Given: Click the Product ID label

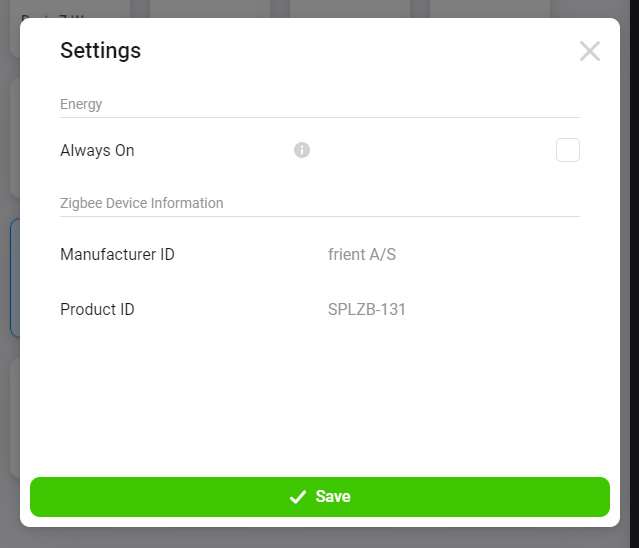Looking at the screenshot, I should (97, 310).
